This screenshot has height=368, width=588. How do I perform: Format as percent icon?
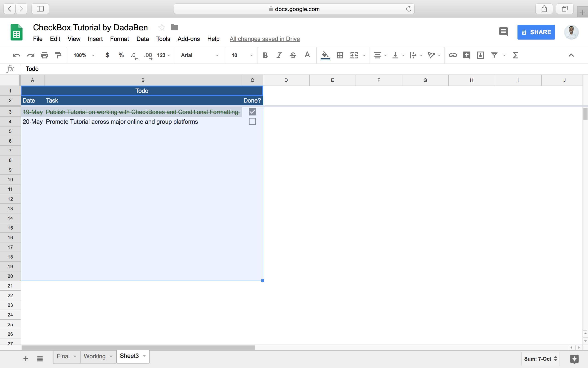point(121,55)
